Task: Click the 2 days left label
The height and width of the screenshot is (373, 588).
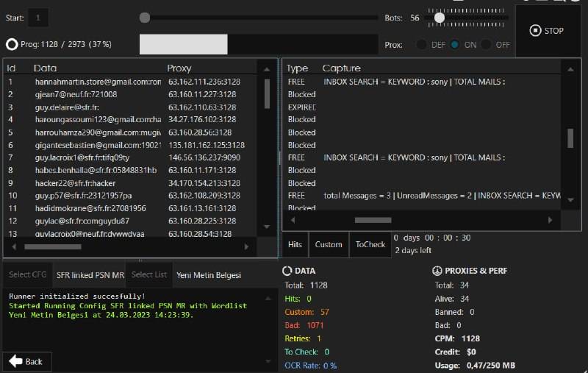Action: pos(413,250)
